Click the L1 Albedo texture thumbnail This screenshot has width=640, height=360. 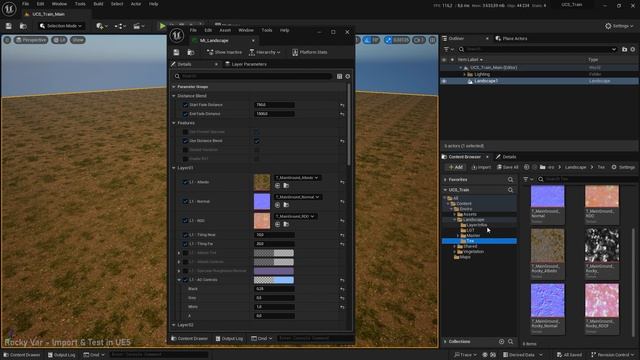tap(262, 182)
